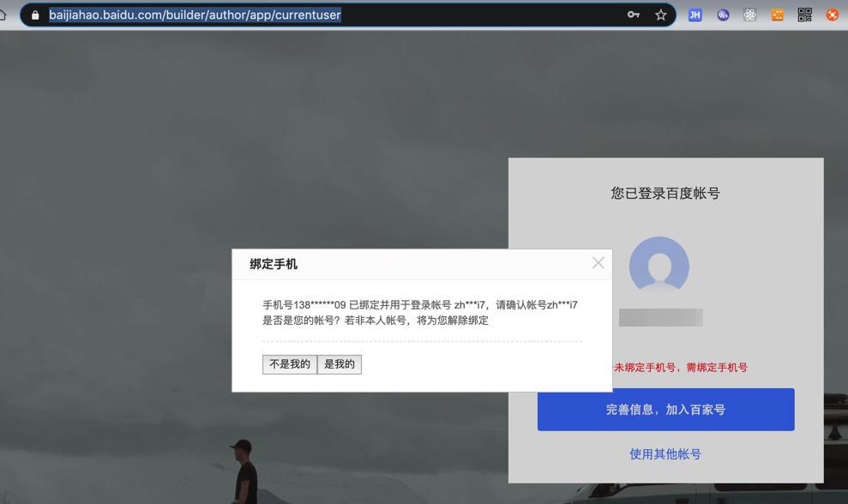Click the 绑定手机 dialog title
Image resolution: width=848 pixels, height=504 pixels.
274,265
